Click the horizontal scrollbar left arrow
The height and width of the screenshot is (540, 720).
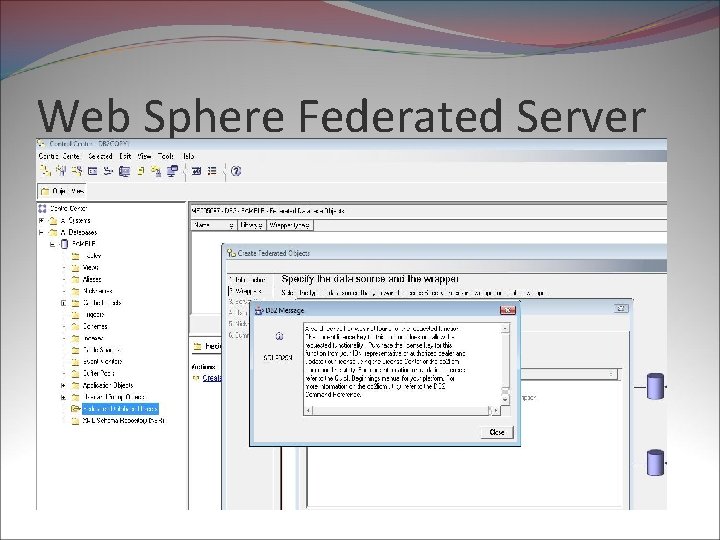point(308,410)
